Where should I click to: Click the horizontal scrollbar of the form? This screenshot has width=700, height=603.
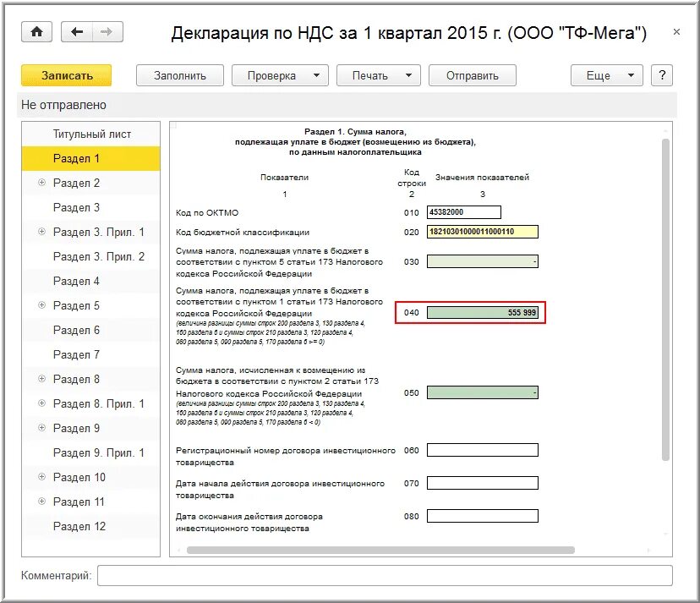(x=380, y=550)
